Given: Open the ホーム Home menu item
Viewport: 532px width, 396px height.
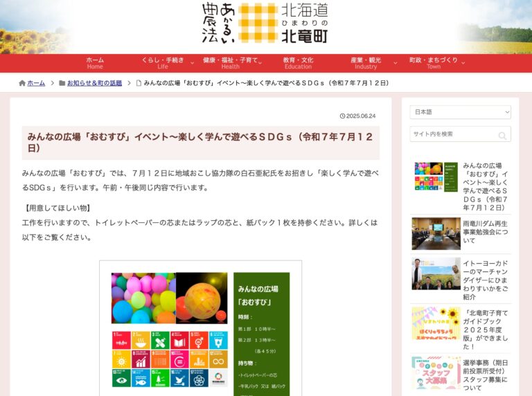Looking at the screenshot, I should pos(95,63).
